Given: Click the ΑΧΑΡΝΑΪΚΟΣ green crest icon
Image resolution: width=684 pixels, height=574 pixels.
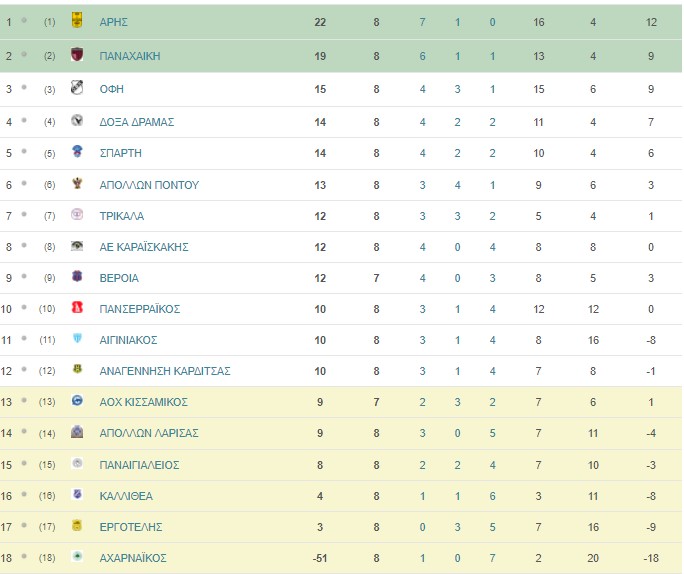Looking at the screenshot, I should [x=77, y=556].
